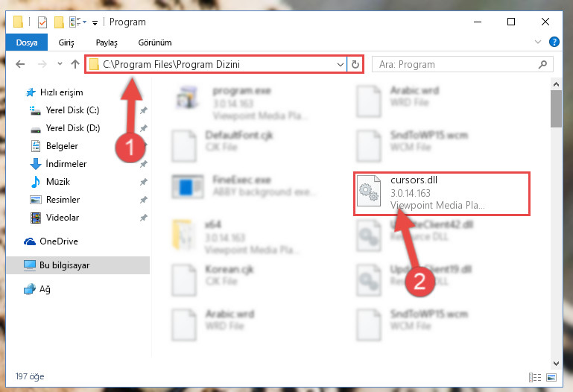
Task: Click the back navigation arrow
Action: tap(20, 64)
